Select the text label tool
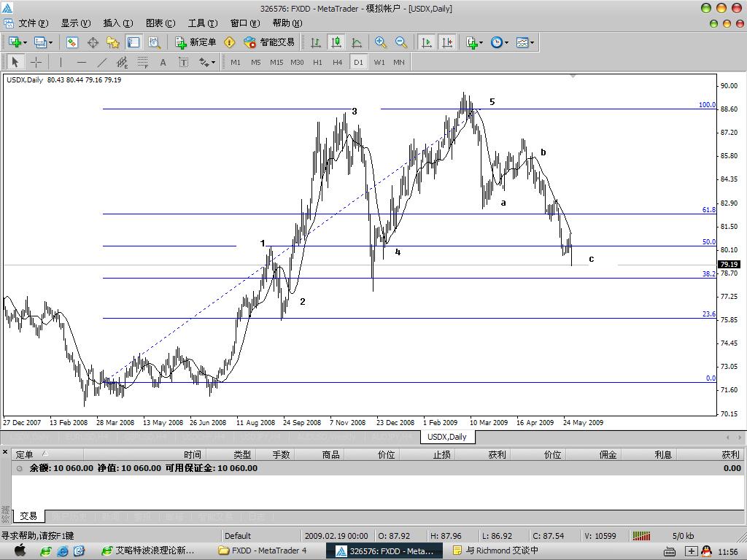This screenshot has height=560, width=747. pos(163,62)
